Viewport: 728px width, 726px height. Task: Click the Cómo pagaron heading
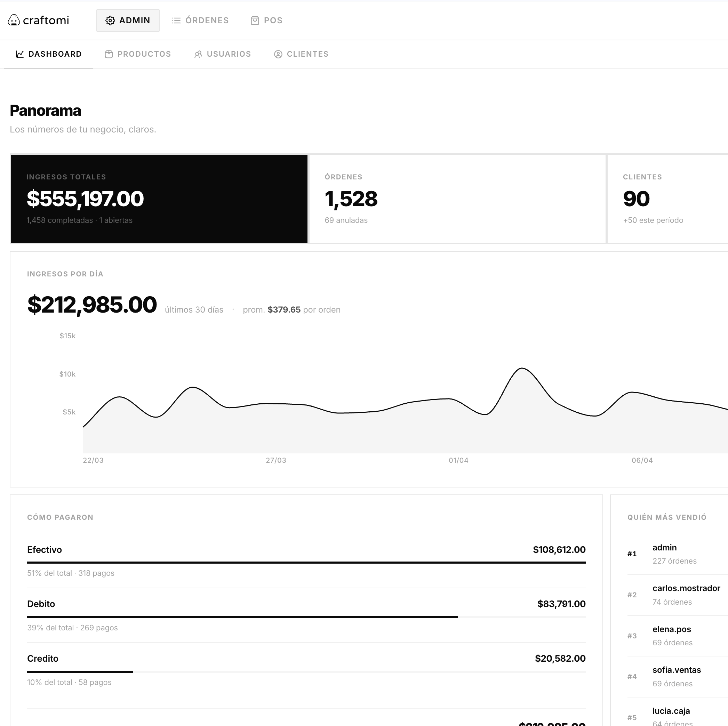[x=60, y=517]
